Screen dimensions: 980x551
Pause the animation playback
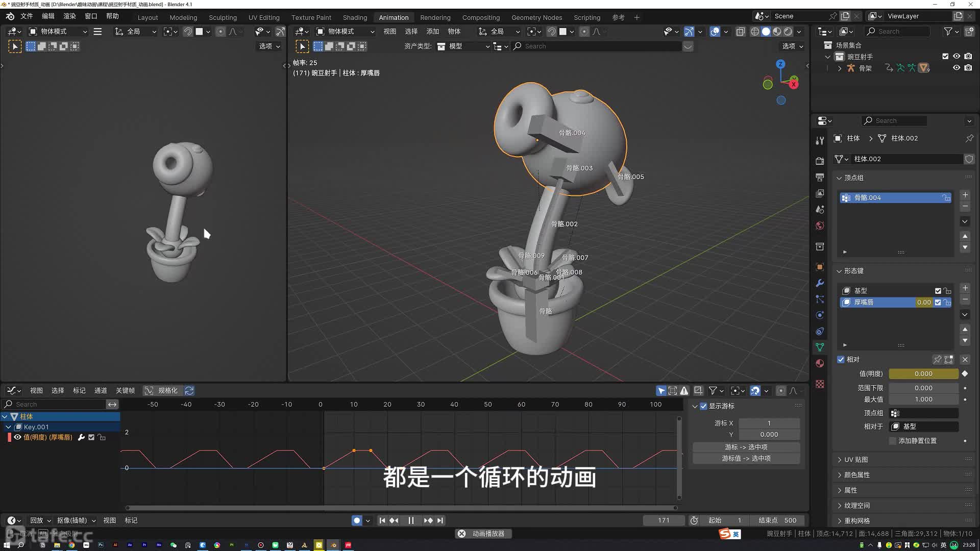click(411, 520)
